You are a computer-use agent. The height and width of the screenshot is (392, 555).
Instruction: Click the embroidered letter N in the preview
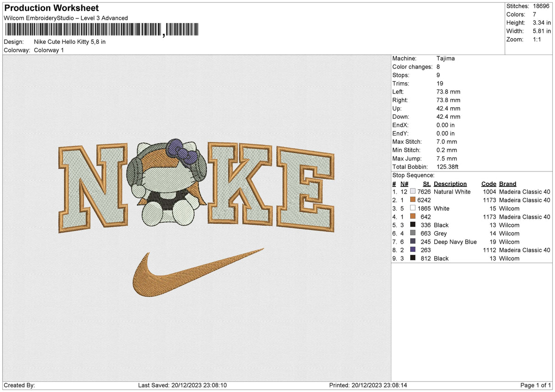pos(94,188)
